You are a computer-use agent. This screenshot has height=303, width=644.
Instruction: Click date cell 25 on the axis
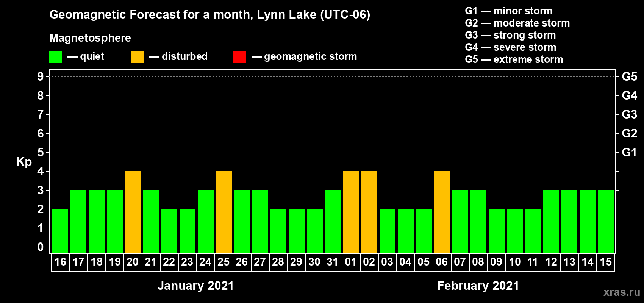click(224, 262)
